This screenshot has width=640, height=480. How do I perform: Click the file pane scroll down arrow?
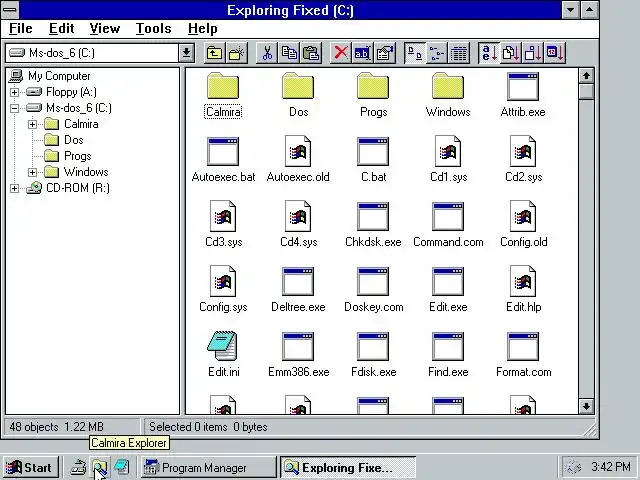(x=586, y=406)
